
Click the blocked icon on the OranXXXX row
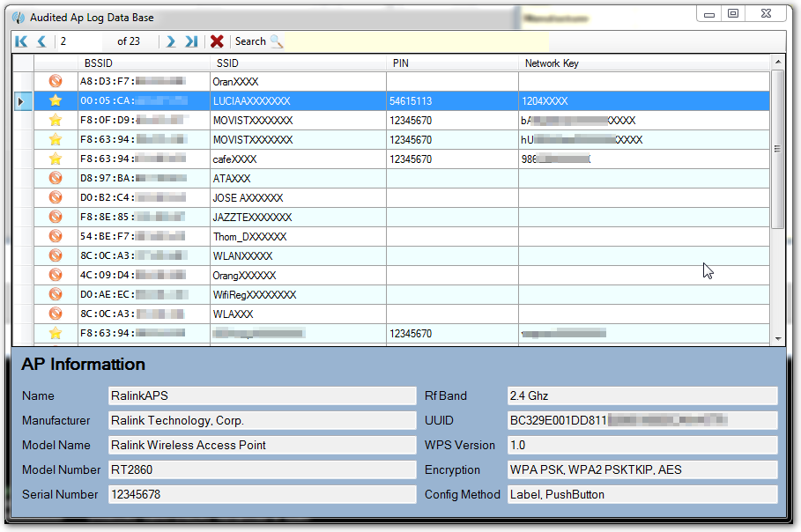click(x=55, y=82)
